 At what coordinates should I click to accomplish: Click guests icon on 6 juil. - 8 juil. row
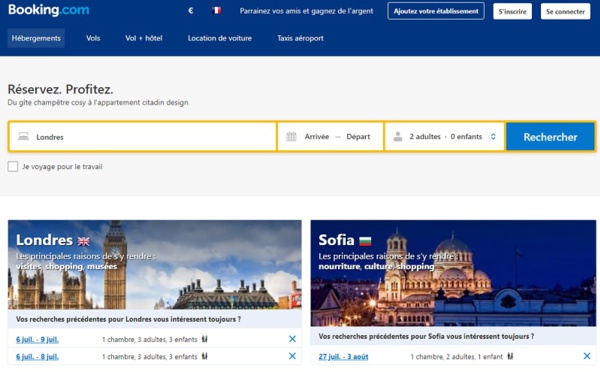pyautogui.click(x=205, y=356)
